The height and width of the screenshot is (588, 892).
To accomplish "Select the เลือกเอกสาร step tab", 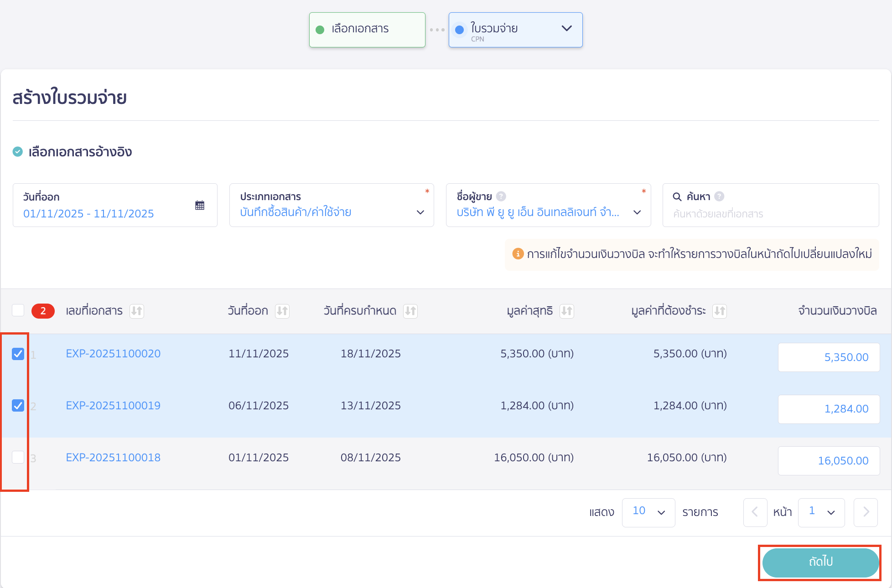I will click(367, 30).
